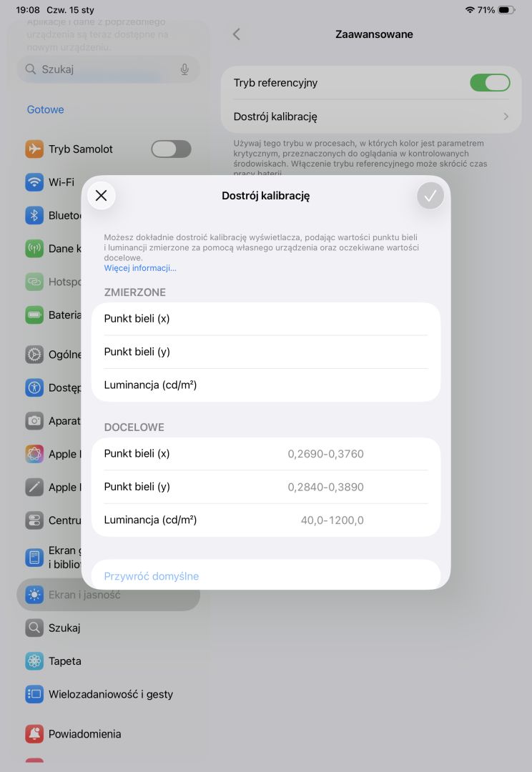Tap the Powiadomienia bell icon

(34, 734)
